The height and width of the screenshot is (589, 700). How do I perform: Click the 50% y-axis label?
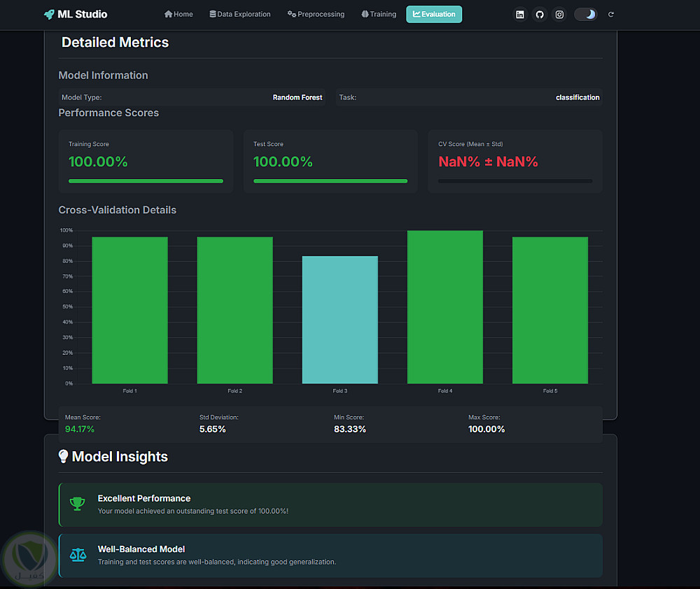tap(67, 306)
